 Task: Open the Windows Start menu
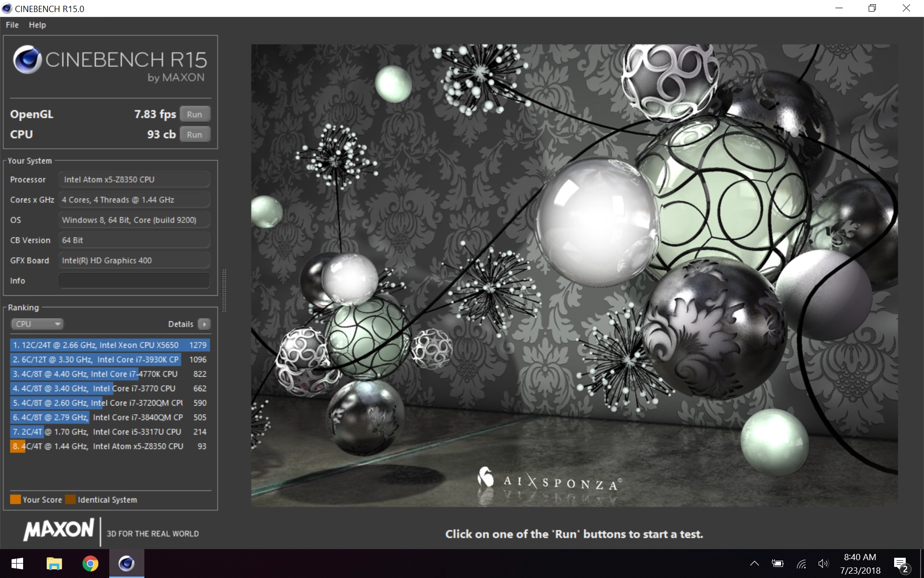coord(17,564)
